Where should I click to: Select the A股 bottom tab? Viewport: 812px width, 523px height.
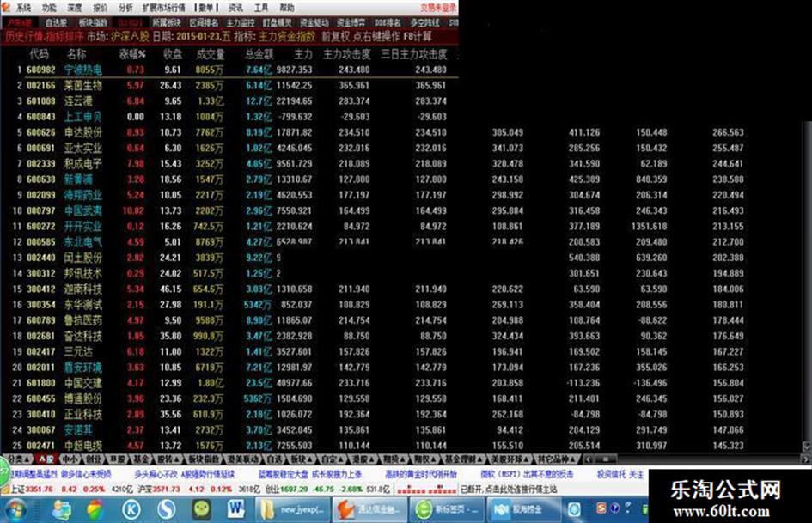coord(46,459)
